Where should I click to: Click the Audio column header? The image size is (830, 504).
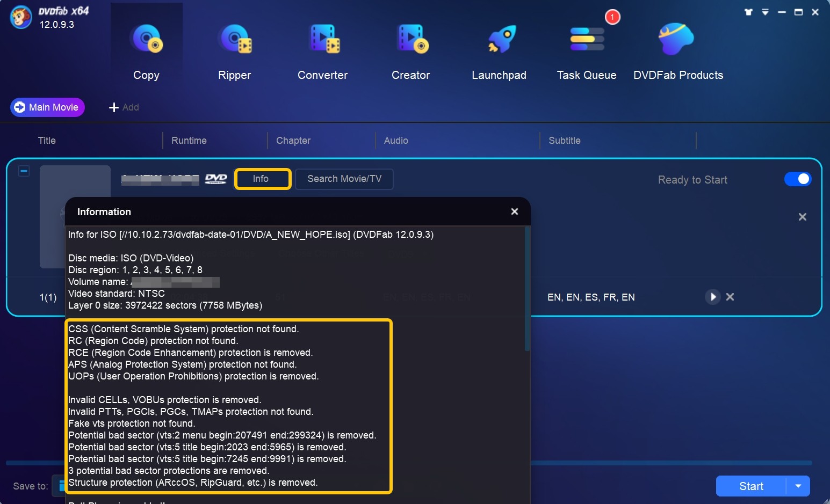tap(396, 141)
